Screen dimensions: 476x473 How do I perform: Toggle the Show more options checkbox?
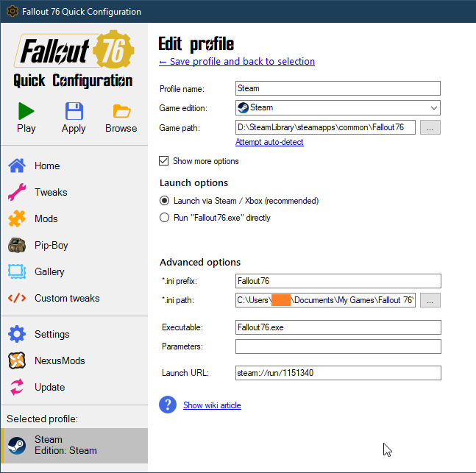click(x=163, y=160)
